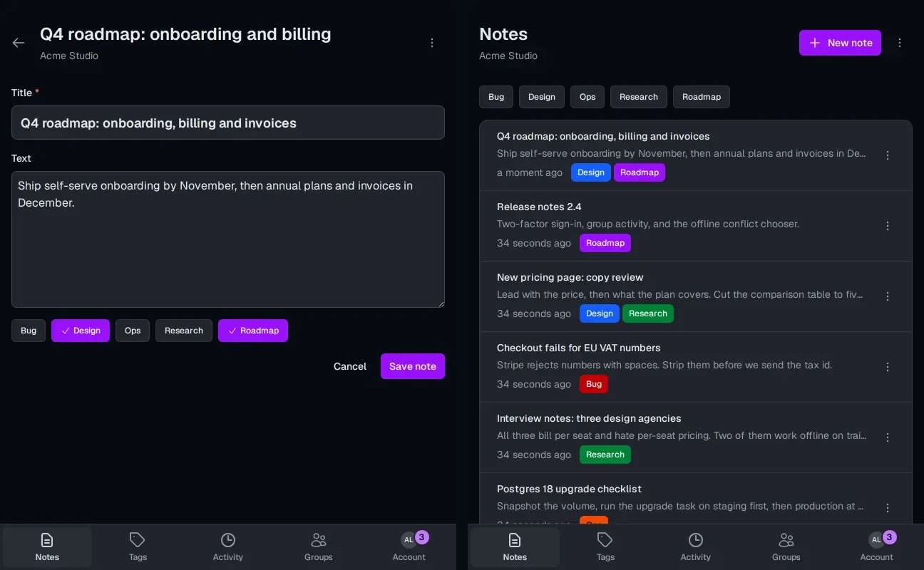Click the red Bug tag on the Checkout note
The height and width of the screenshot is (570, 924).
594,384
